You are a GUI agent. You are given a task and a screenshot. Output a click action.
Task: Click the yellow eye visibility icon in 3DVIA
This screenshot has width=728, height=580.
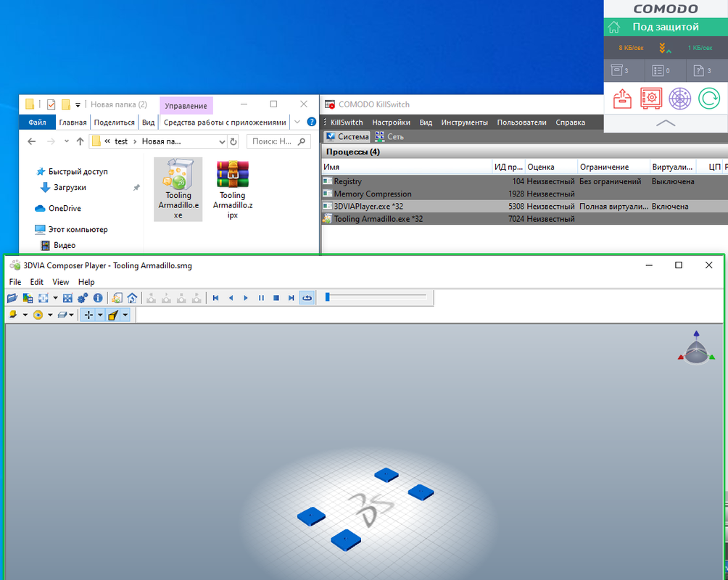click(x=38, y=315)
